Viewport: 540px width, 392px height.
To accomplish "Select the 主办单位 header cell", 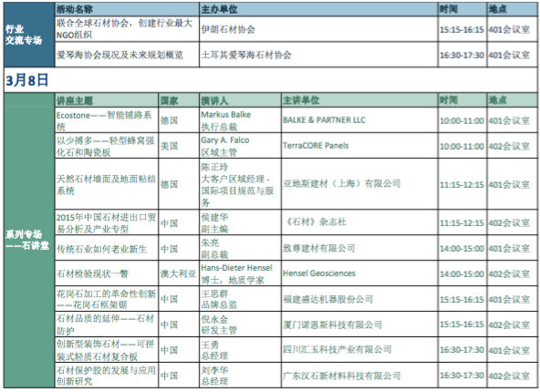I will pyautogui.click(x=318, y=9).
